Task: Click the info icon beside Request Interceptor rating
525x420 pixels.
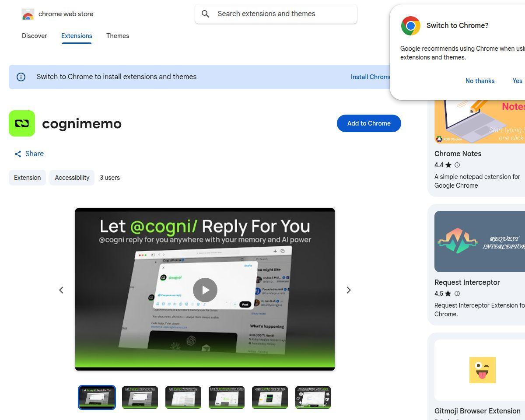Action: (x=457, y=294)
